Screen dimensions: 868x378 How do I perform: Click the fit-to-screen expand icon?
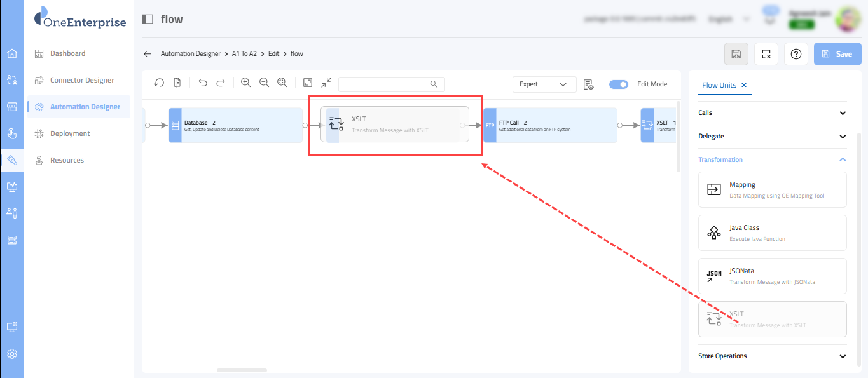308,83
